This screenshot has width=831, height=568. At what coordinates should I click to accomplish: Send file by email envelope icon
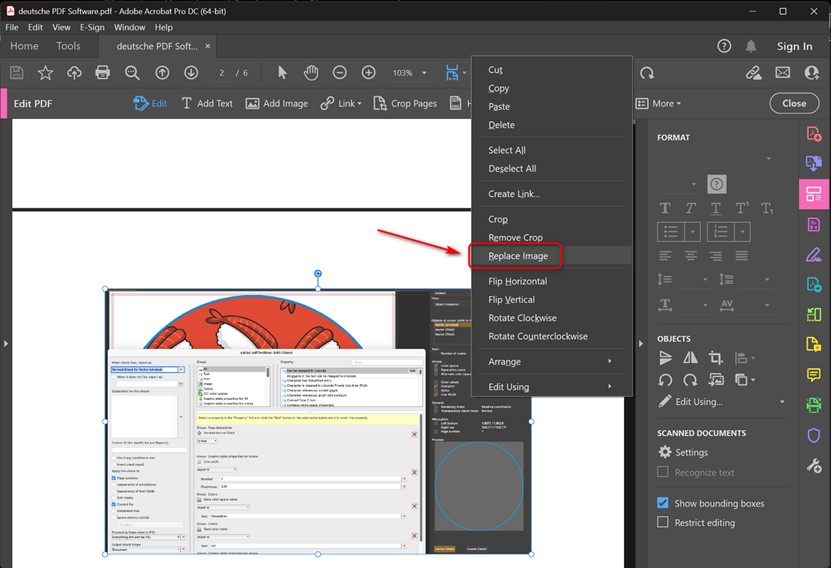(782, 73)
